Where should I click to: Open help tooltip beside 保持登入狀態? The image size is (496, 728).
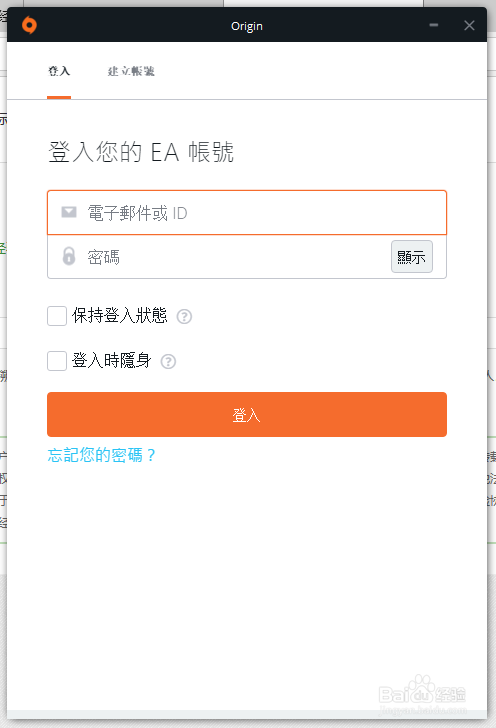click(184, 317)
